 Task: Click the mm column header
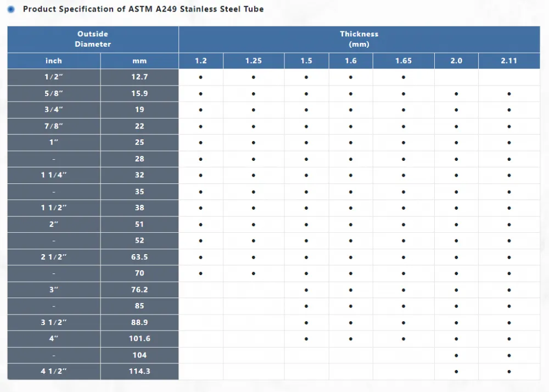coord(139,61)
